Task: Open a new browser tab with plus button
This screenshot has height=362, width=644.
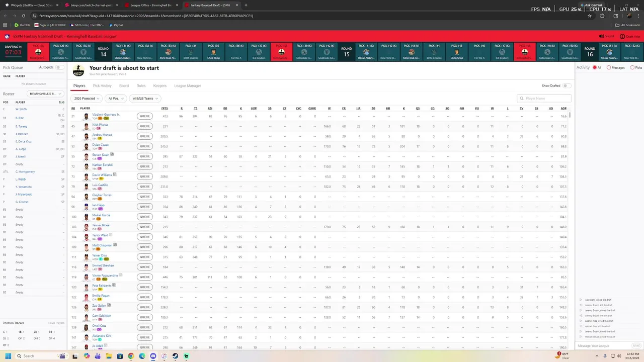Action: [246, 5]
